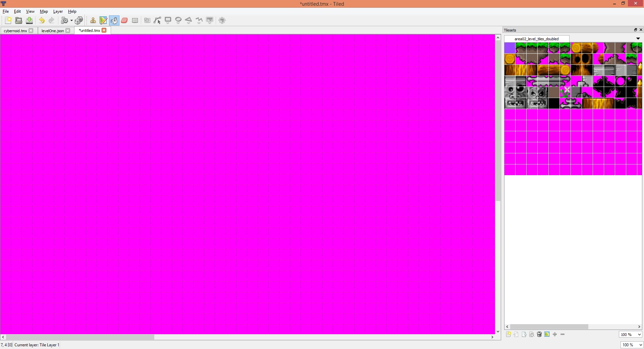This screenshot has height=349, width=644.
Task: Float the Tilesets dock panel
Action: tap(635, 30)
